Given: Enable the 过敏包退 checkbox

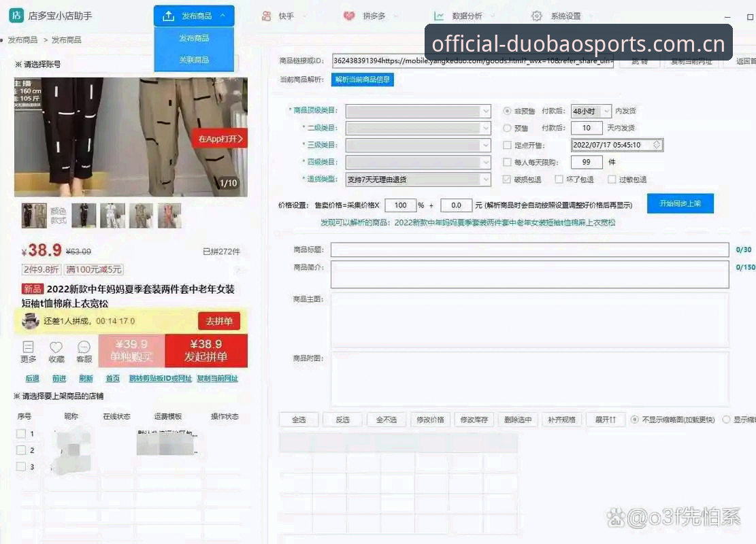Looking at the screenshot, I should (612, 180).
